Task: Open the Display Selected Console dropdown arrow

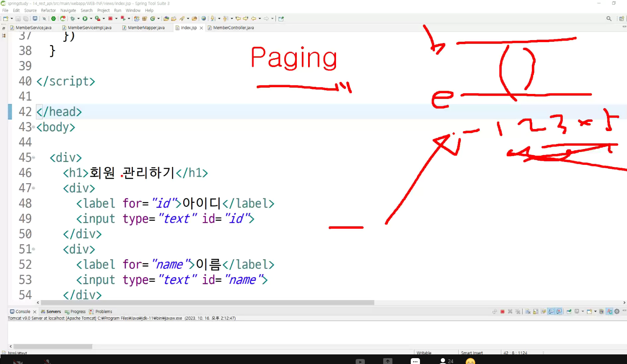Action: [x=583, y=311]
